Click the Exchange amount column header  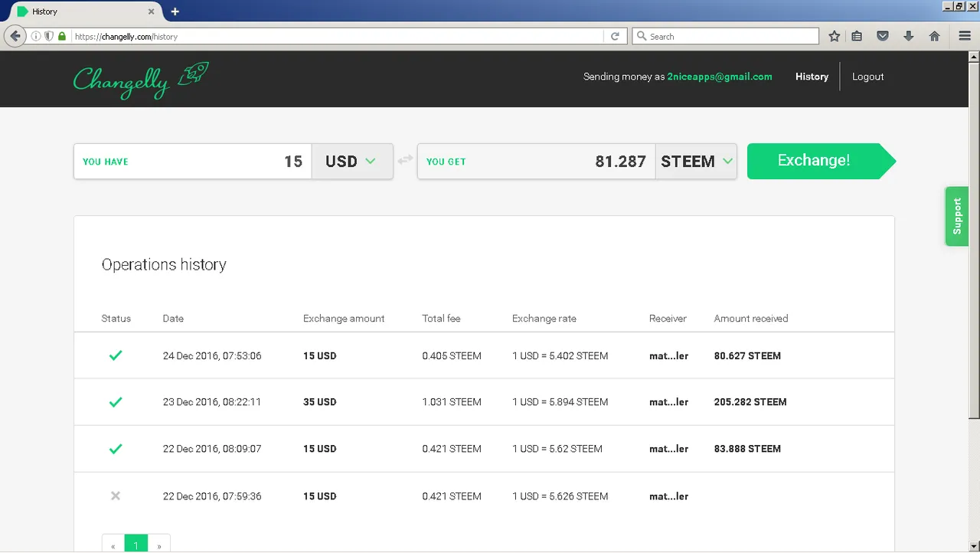(344, 319)
